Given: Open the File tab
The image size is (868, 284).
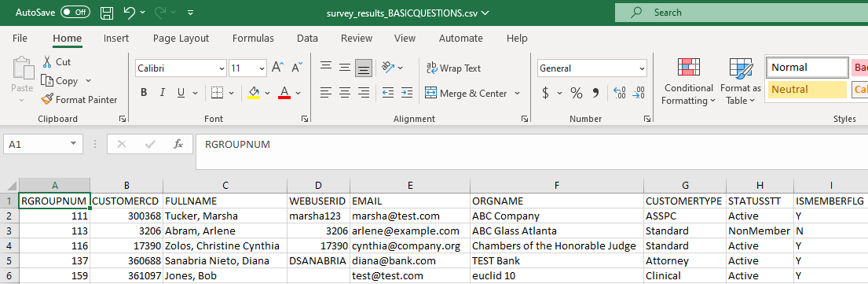Looking at the screenshot, I should pyautogui.click(x=20, y=39).
